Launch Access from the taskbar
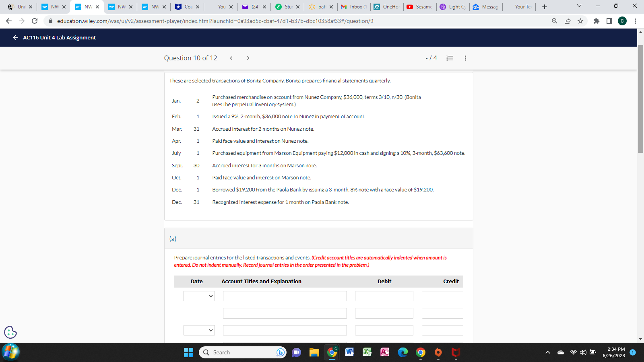The image size is (644, 362). [385, 352]
